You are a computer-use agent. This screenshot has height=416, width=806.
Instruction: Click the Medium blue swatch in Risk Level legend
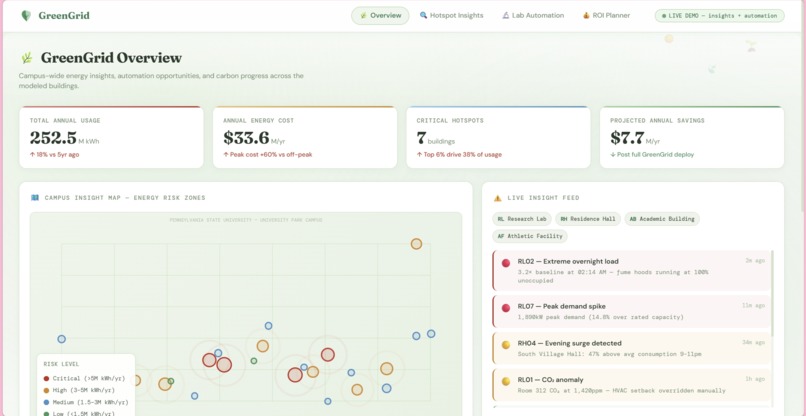pos(47,402)
